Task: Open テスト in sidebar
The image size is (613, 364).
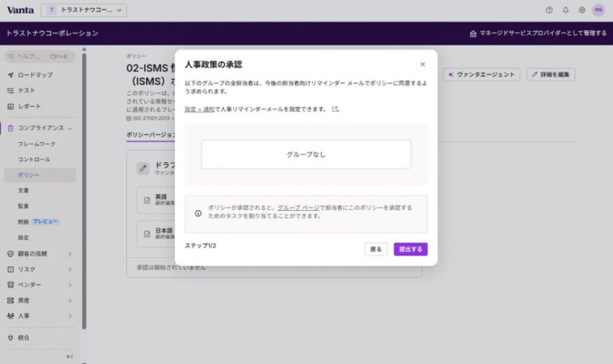Action: click(x=40, y=90)
